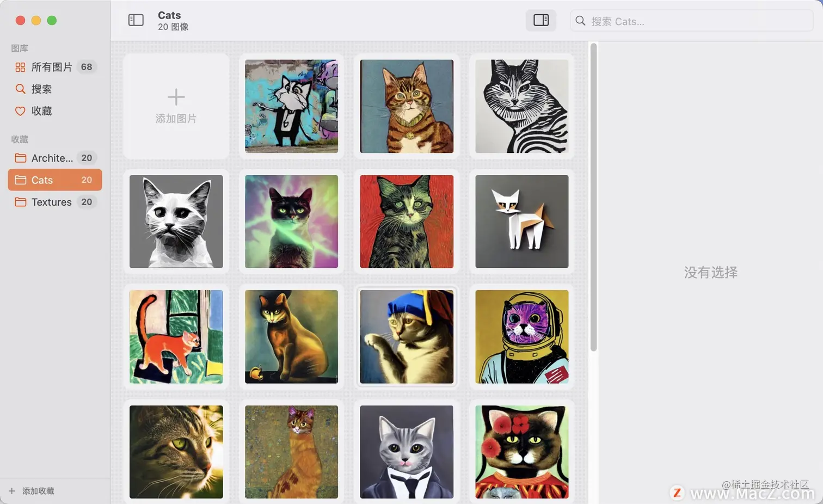Toggle the left sidebar panel icon

[x=136, y=20]
